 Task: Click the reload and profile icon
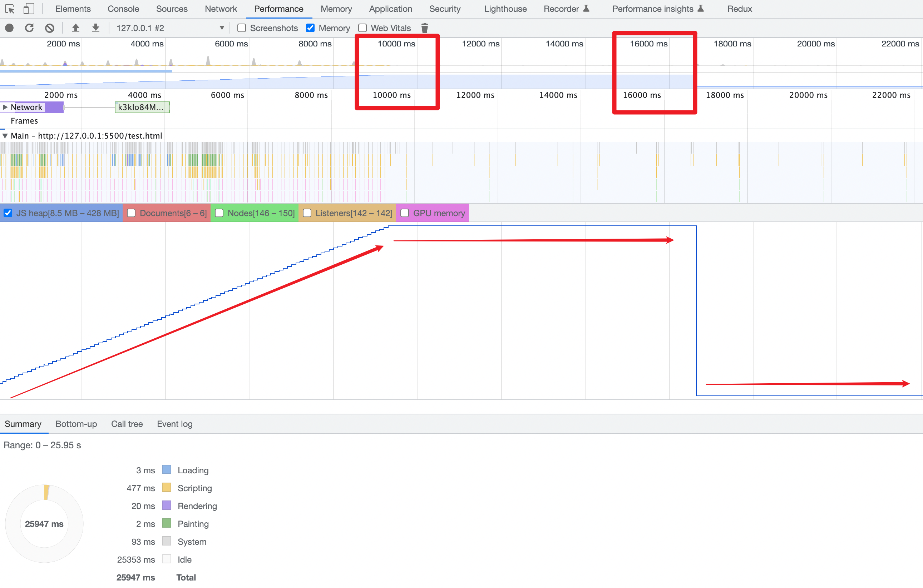pyautogui.click(x=30, y=28)
